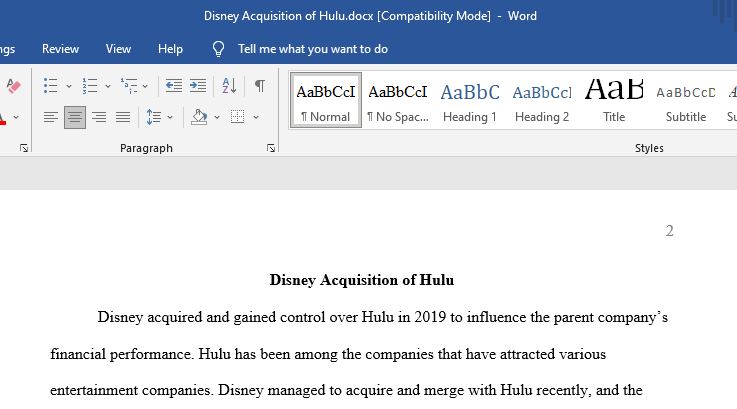
Task: Open the Font dialog launcher
Action: [24, 149]
